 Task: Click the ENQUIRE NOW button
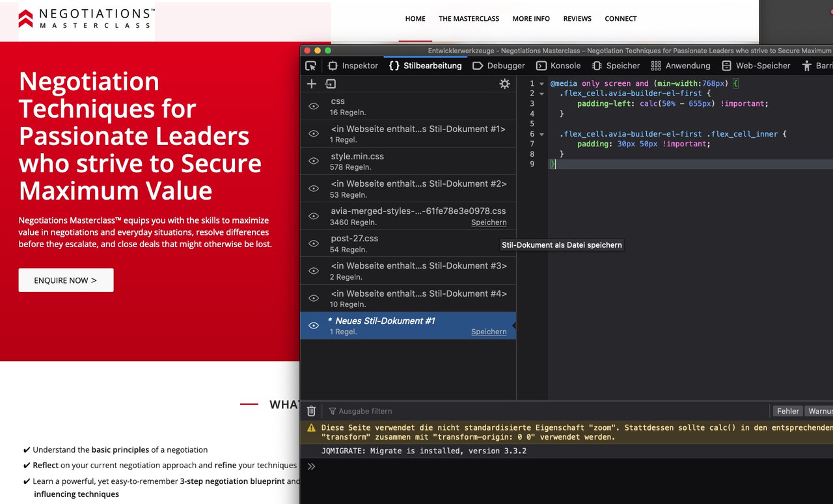66,280
